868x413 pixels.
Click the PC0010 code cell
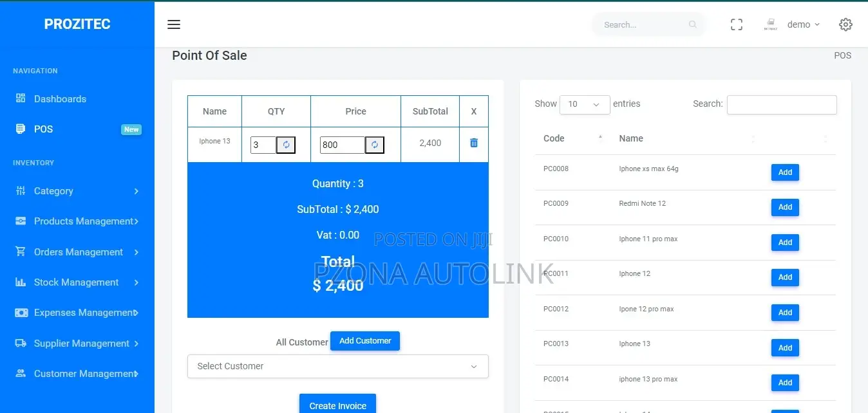[x=556, y=239]
